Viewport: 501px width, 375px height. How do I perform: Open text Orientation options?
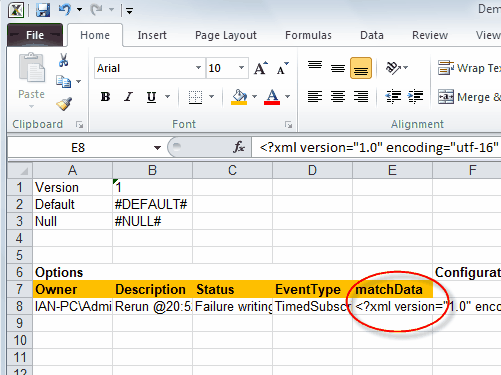(396, 68)
